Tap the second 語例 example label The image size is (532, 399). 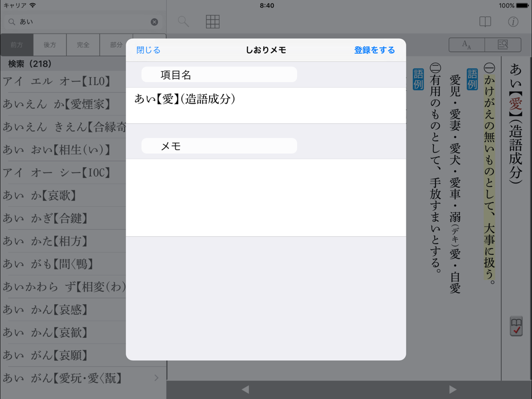pyautogui.click(x=418, y=79)
